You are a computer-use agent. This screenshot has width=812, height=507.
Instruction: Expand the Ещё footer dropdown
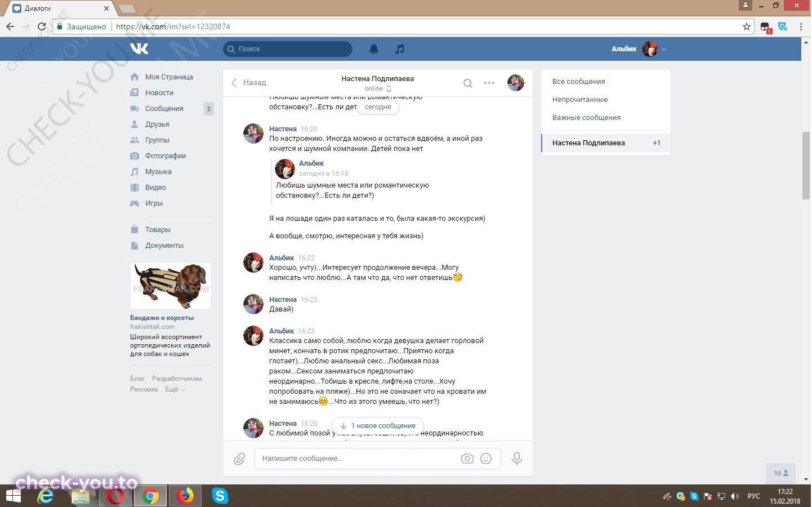(175, 389)
